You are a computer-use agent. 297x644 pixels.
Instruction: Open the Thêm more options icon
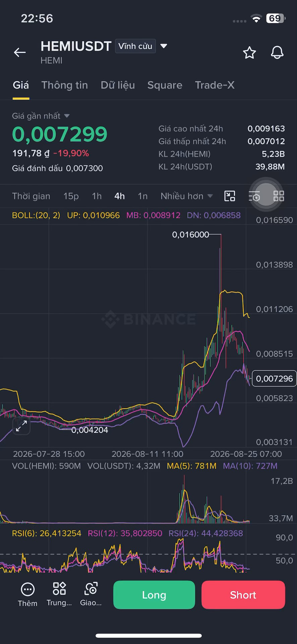point(27,595)
